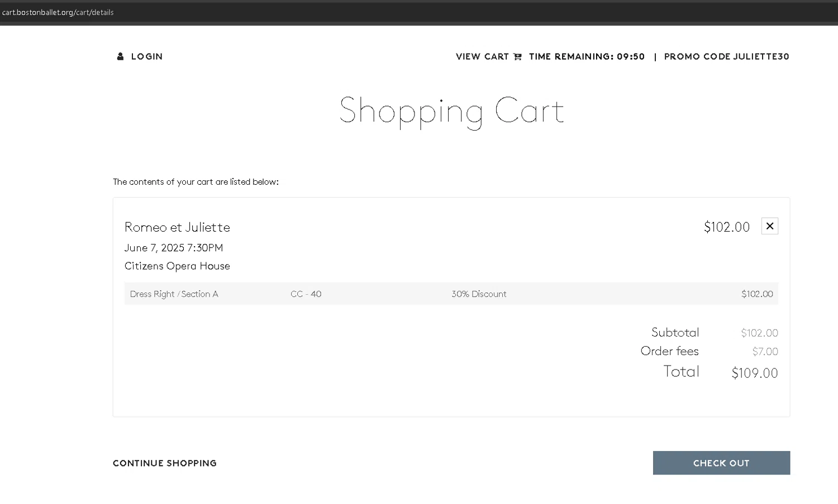Click the $109.00 Total amount
Viewport: 838px width, 504px height.
pyautogui.click(x=754, y=373)
